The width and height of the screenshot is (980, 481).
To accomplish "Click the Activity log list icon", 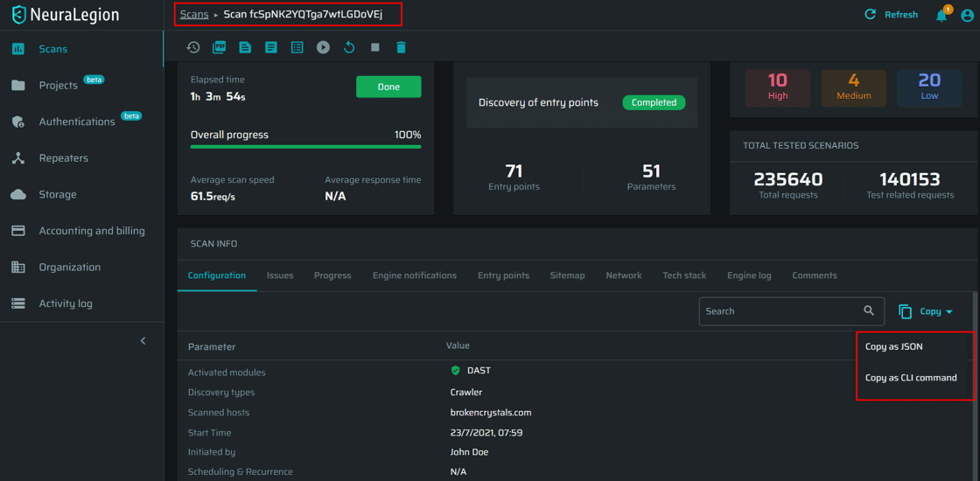I will tap(18, 303).
